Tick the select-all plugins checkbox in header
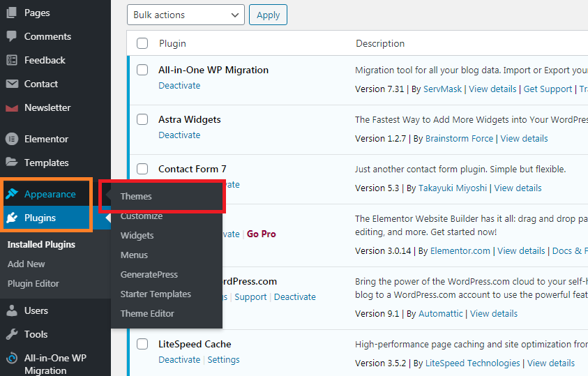Image resolution: width=588 pixels, height=376 pixels. coord(142,43)
